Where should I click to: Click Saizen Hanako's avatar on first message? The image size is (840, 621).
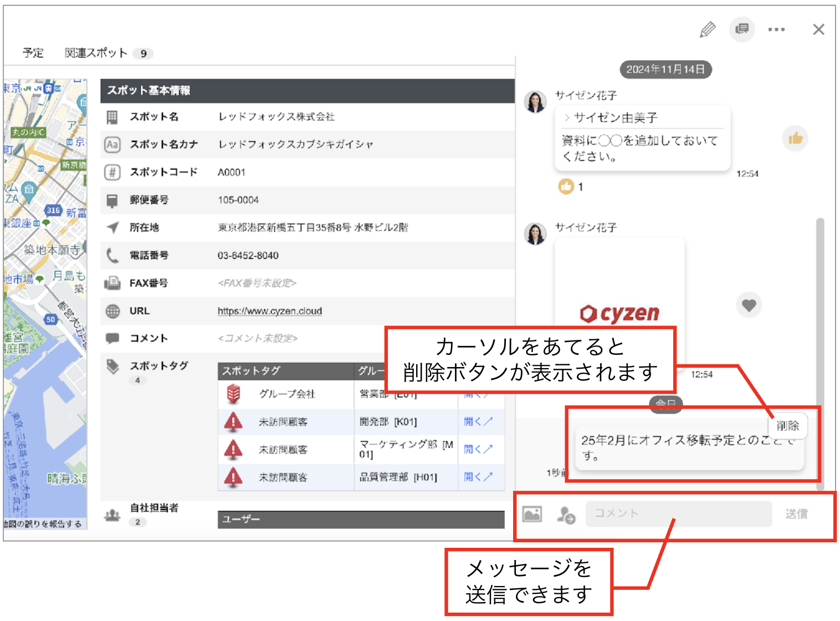pyautogui.click(x=535, y=102)
